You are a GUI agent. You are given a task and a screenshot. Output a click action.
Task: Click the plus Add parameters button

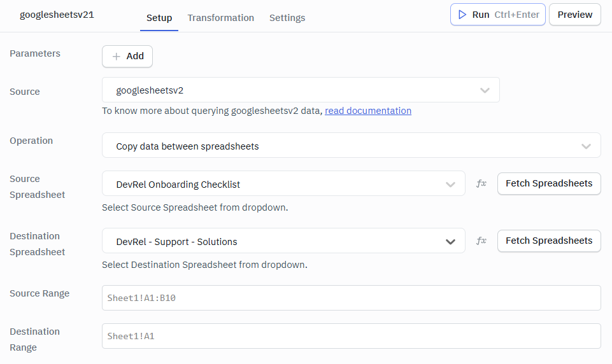click(127, 56)
